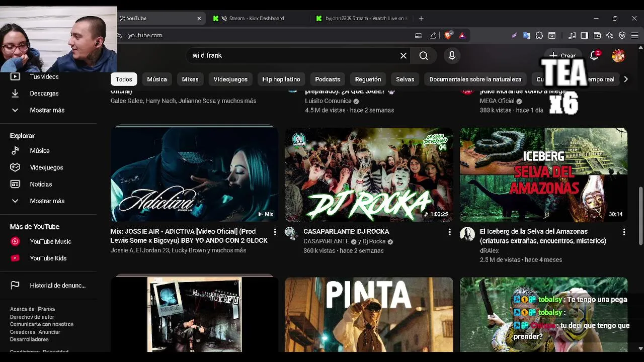Screen dimensions: 644x362
Task: Open YouTube Kids link
Action: click(48, 258)
